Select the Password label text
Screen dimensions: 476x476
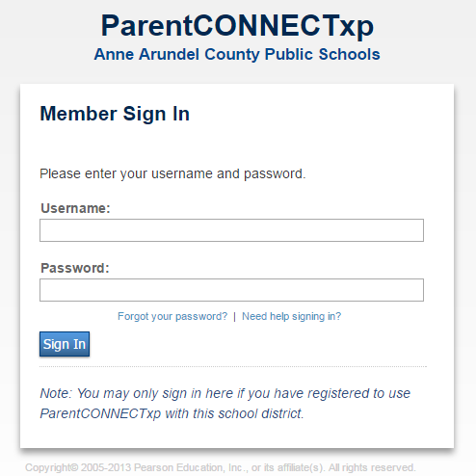[75, 268]
